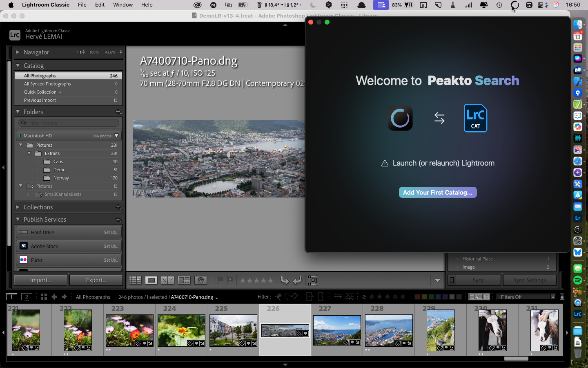Toggle the sync enable switch left of Sync button
This screenshot has width=588, height=368.
point(452,280)
